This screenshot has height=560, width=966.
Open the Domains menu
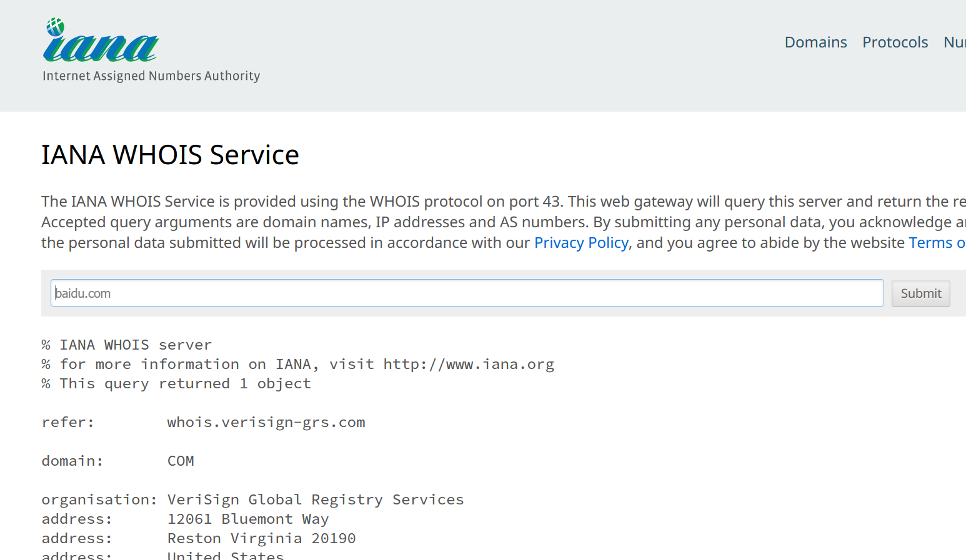(815, 42)
